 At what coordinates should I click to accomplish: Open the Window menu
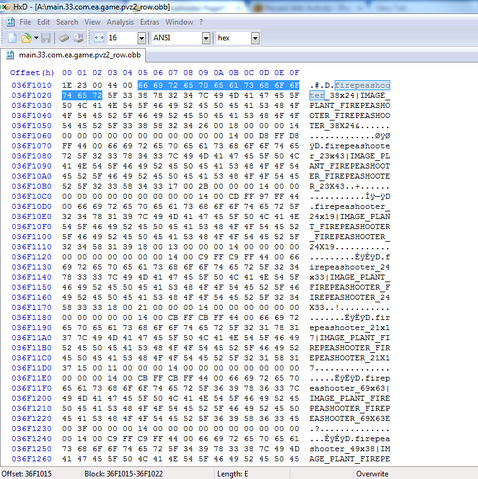tap(179, 22)
